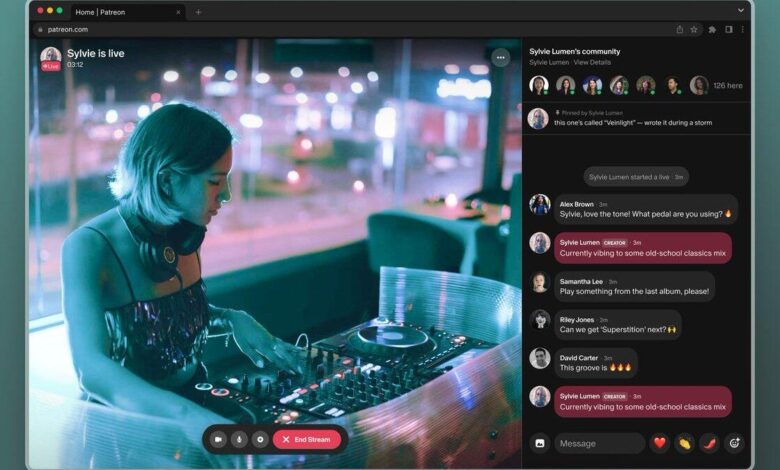Screen dimensions: 780x470
Task: Focus the Message input field
Action: coord(599,443)
